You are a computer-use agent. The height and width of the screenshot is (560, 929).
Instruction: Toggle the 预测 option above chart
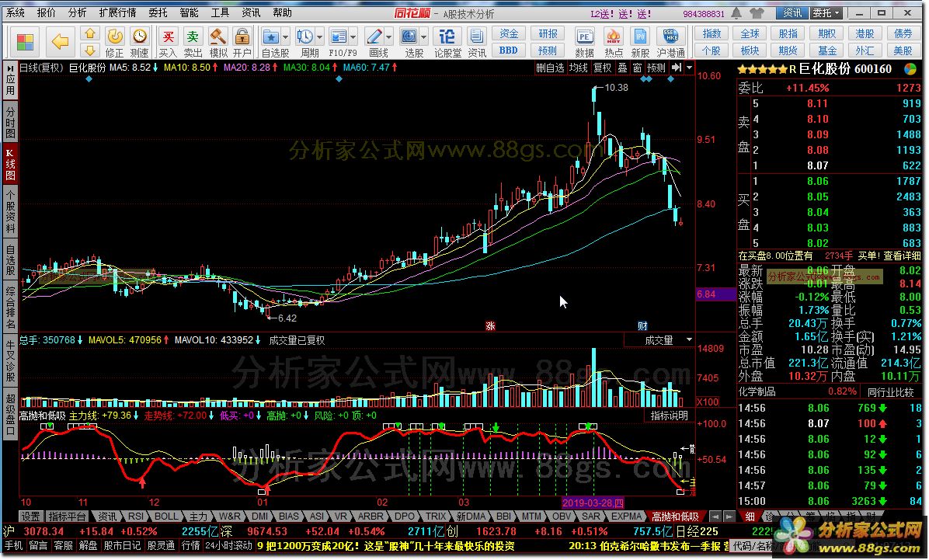click(x=656, y=68)
